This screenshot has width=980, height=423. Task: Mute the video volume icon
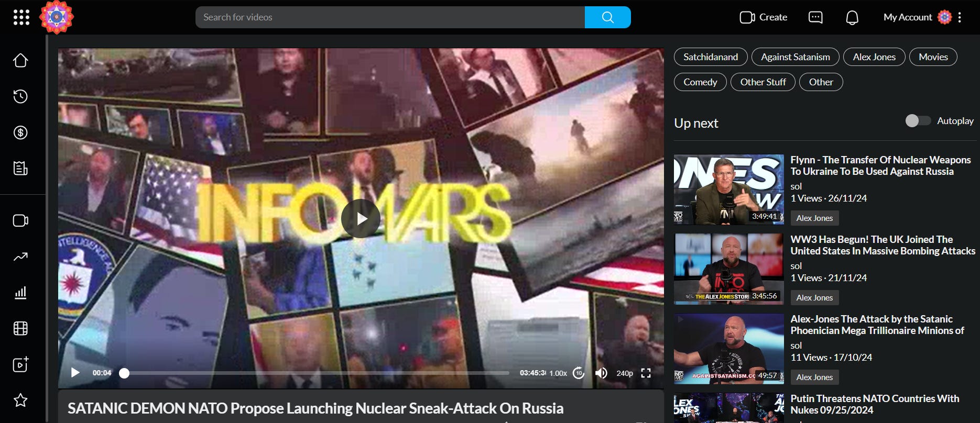(x=601, y=373)
